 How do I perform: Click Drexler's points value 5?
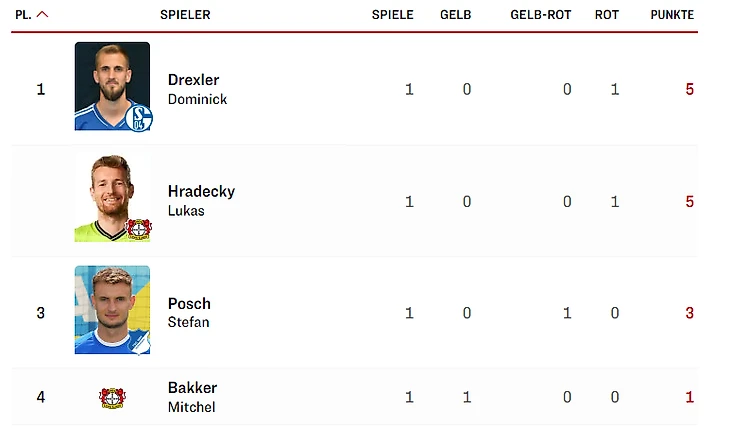point(689,89)
